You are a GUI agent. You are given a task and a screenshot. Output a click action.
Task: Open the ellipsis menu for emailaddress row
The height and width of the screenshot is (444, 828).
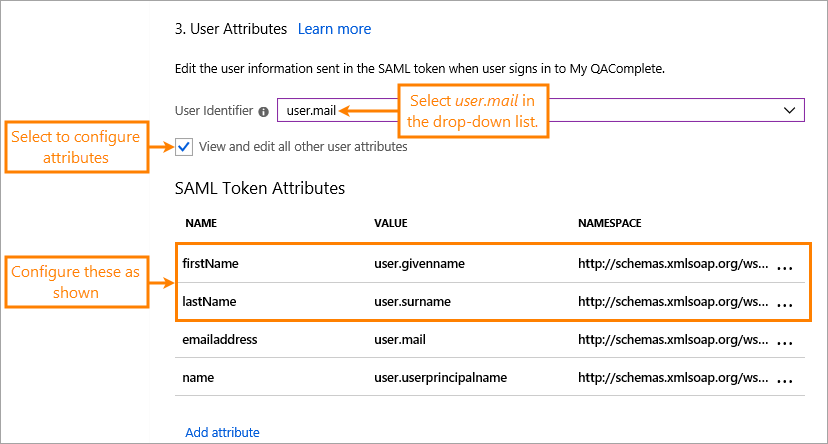[x=784, y=341]
